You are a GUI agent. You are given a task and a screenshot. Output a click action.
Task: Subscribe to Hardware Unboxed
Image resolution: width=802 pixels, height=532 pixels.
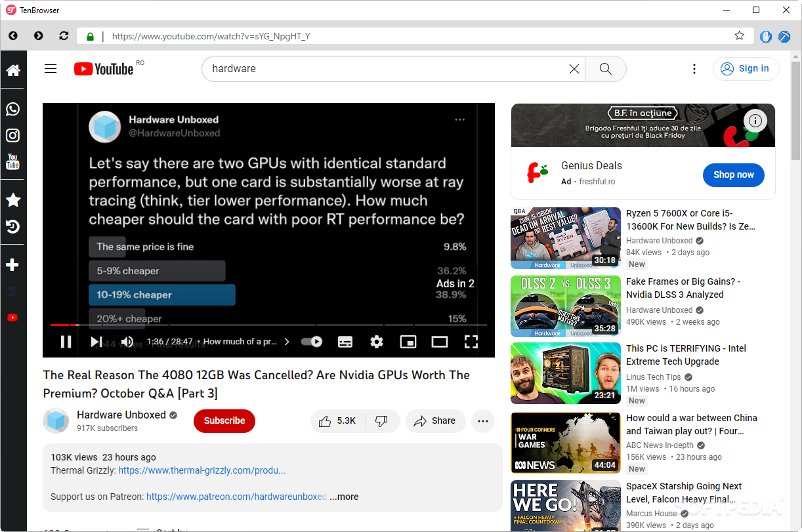point(224,421)
